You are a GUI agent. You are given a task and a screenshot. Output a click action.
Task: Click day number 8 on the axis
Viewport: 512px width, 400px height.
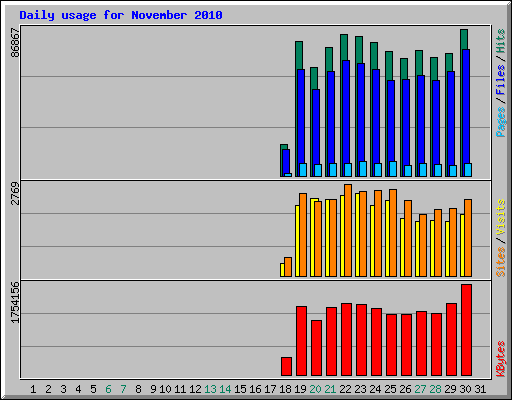point(138,389)
